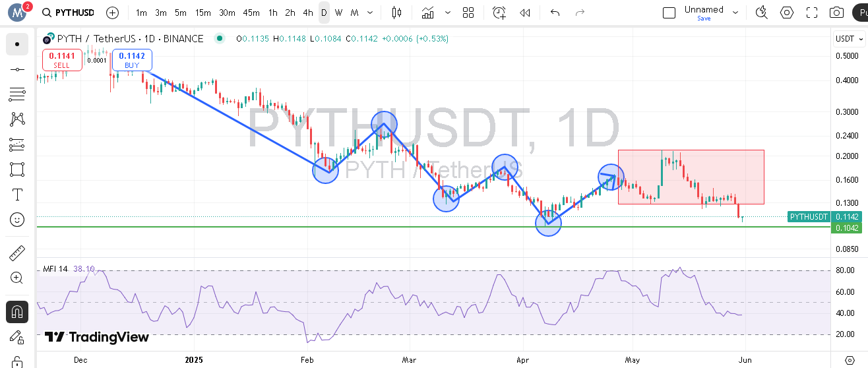Open the PYTHUSD symbol search
868x368 pixels.
[67, 13]
